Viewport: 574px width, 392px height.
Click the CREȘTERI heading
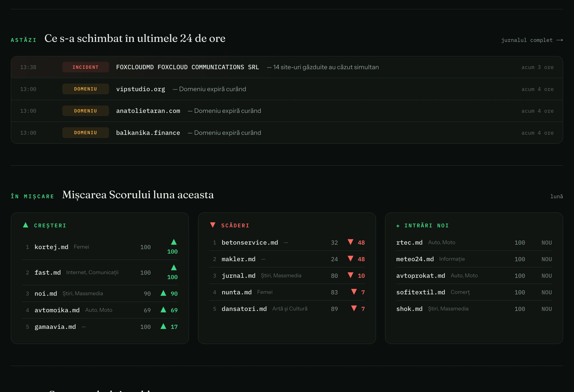[x=50, y=226]
